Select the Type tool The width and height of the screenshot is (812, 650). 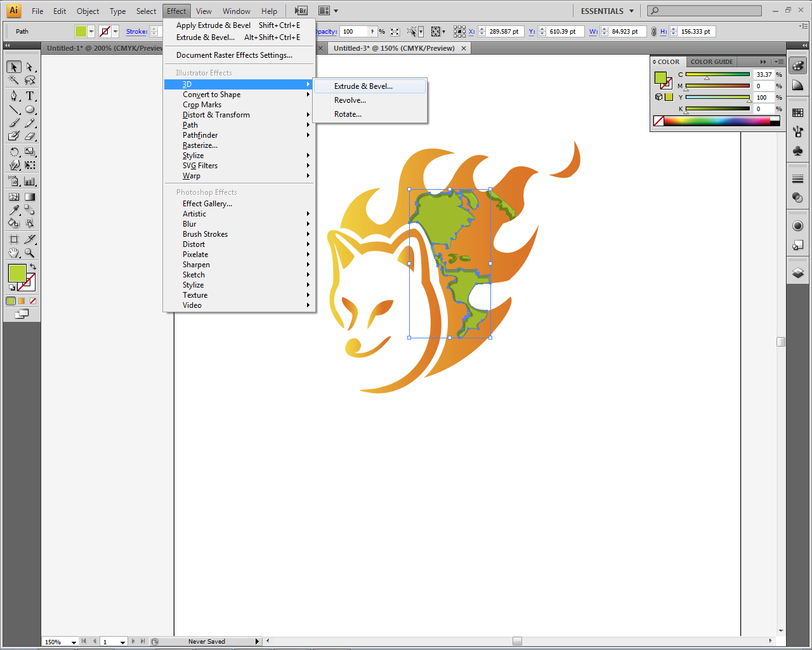click(29, 97)
